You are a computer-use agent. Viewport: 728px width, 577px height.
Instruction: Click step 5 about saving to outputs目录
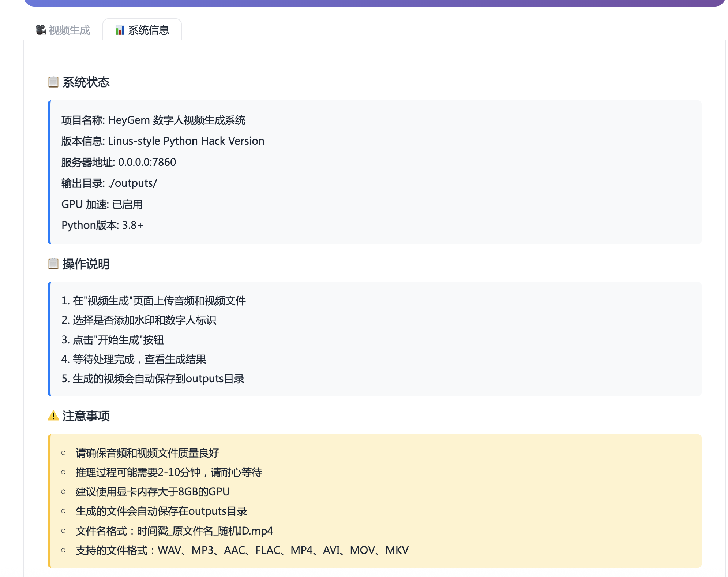[x=153, y=379]
